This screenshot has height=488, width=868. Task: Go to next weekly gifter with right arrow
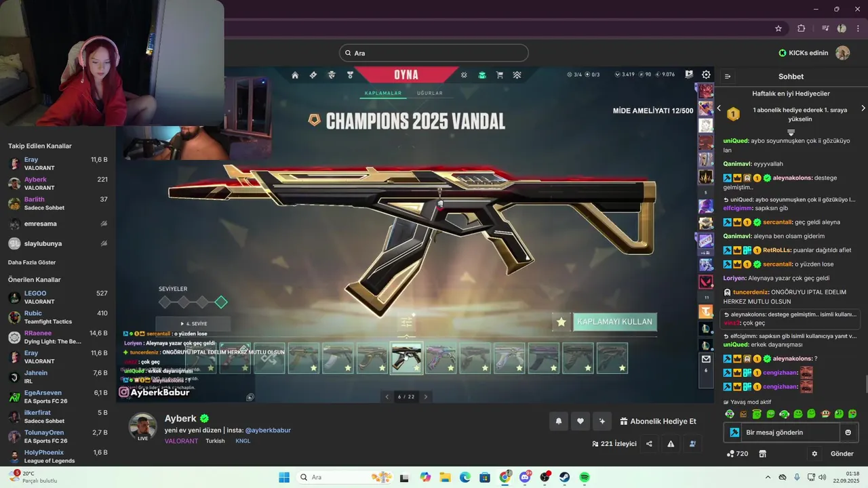[863, 108]
